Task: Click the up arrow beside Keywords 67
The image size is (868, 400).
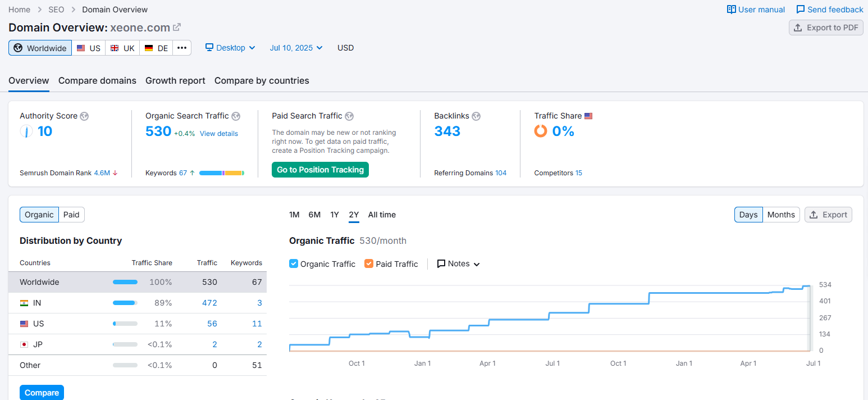Action: click(193, 173)
